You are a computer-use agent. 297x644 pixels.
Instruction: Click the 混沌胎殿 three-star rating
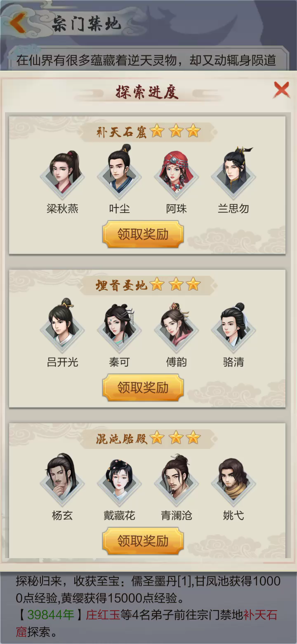pyautogui.click(x=175, y=438)
